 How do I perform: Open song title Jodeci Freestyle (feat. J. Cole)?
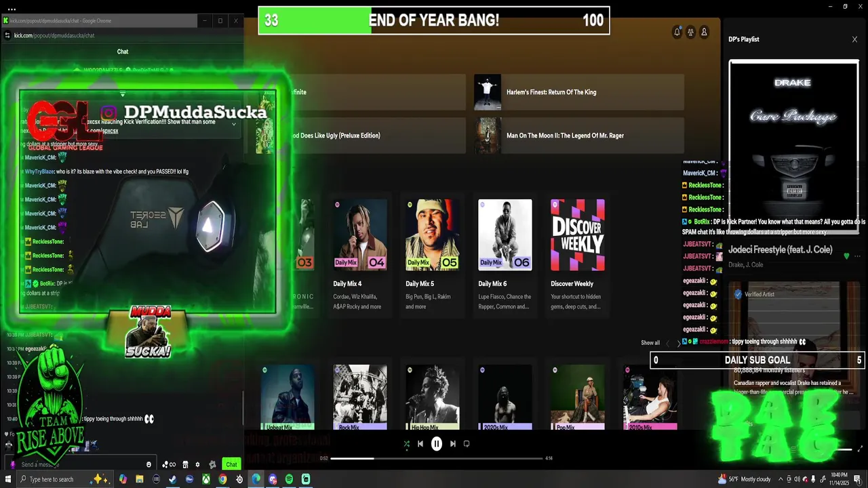[x=781, y=250]
